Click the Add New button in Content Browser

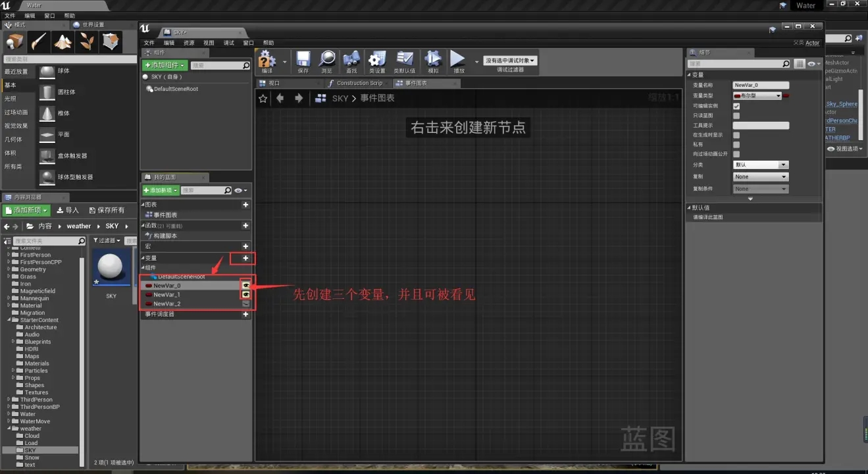tap(27, 210)
